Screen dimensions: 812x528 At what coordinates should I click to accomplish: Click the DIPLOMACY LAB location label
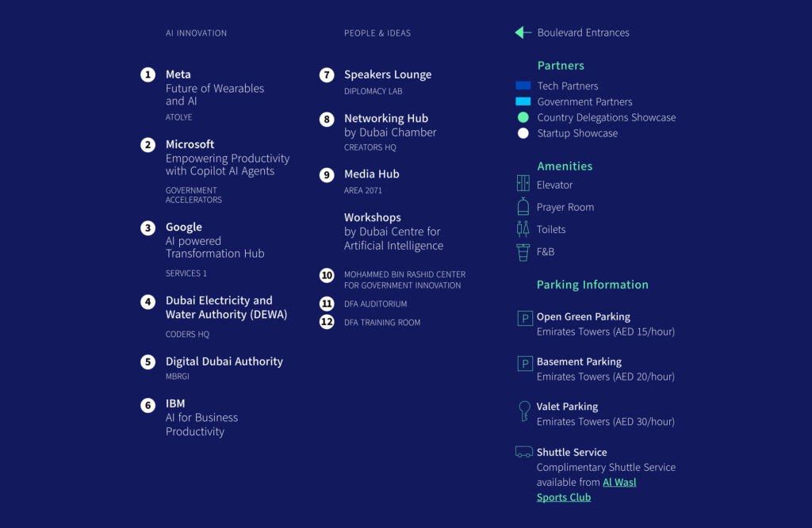[373, 91]
